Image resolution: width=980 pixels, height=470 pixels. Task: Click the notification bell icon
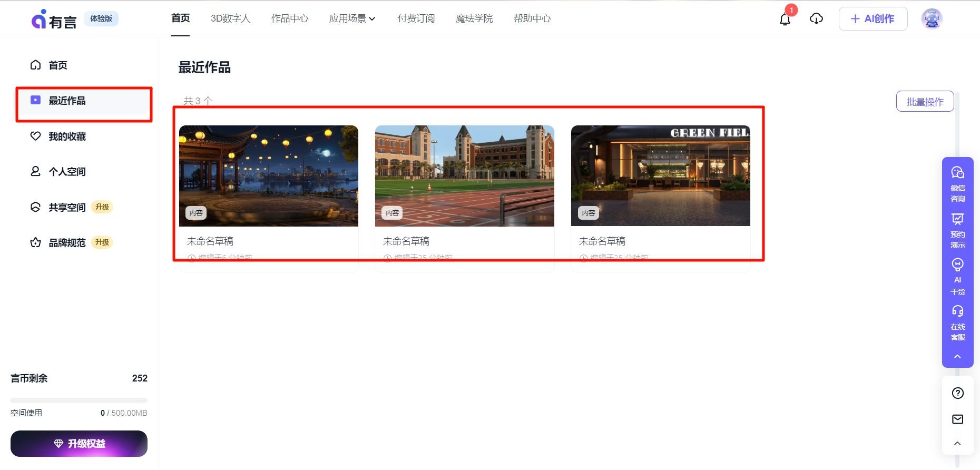785,19
